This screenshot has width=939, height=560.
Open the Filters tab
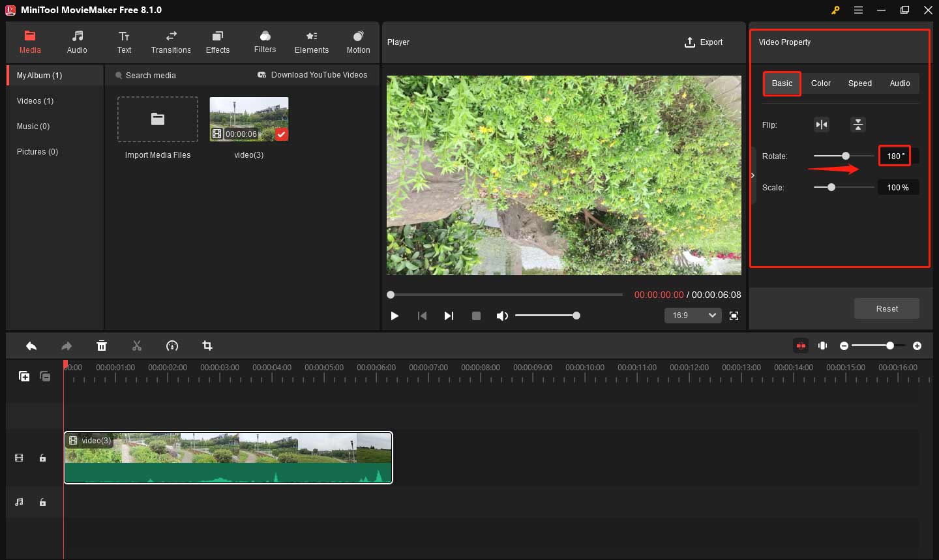[265, 42]
